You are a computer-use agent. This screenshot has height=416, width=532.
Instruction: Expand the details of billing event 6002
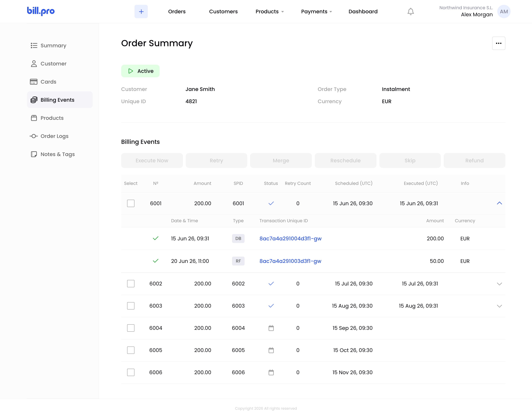tap(499, 284)
